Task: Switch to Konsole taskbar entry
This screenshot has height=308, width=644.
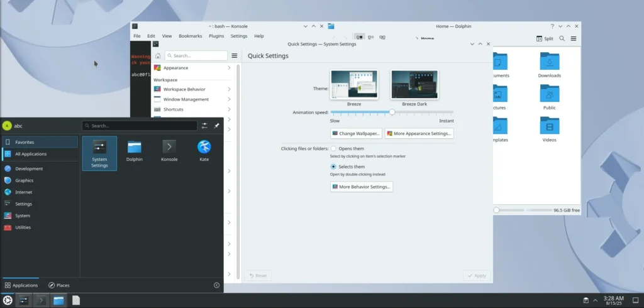Action: 41,300
